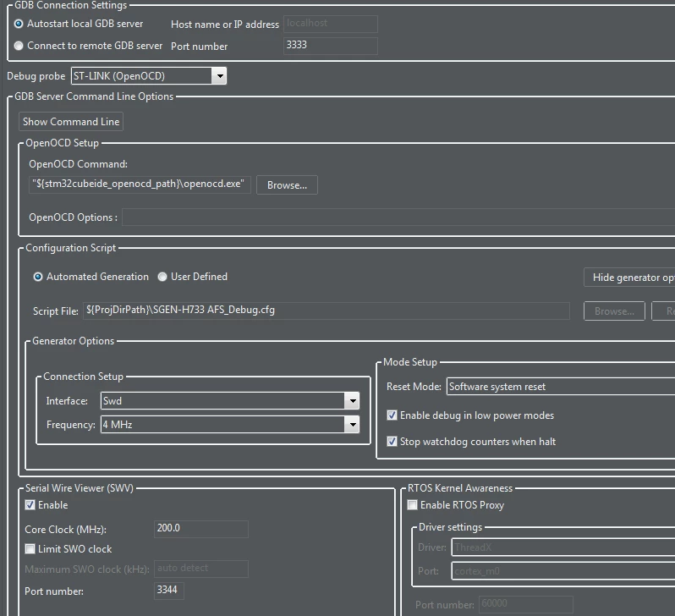
Task: Click the OpenOCD Setup group title
Action: tap(63, 143)
